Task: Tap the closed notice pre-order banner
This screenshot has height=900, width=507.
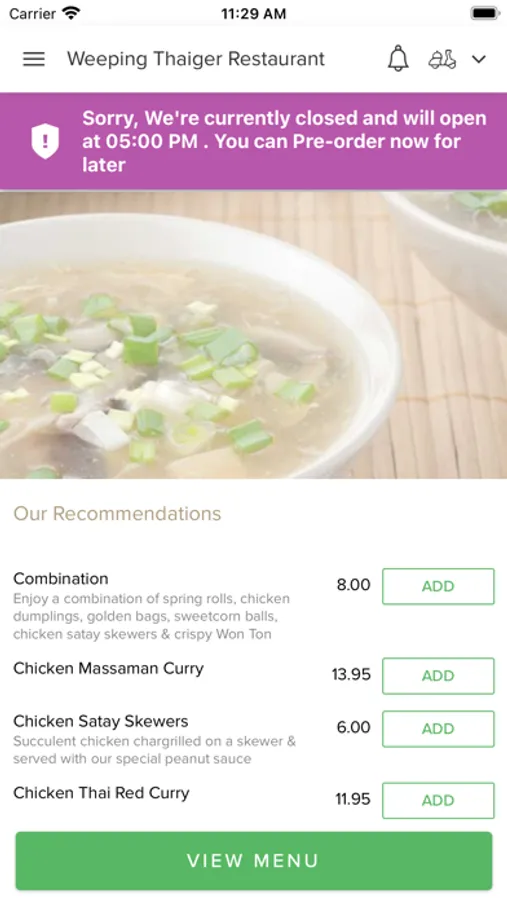Action: click(253, 141)
